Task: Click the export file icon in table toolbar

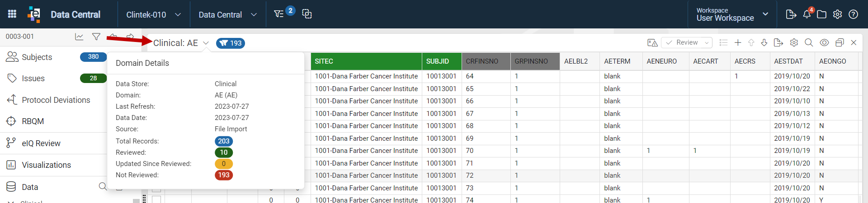Action: coord(778,42)
